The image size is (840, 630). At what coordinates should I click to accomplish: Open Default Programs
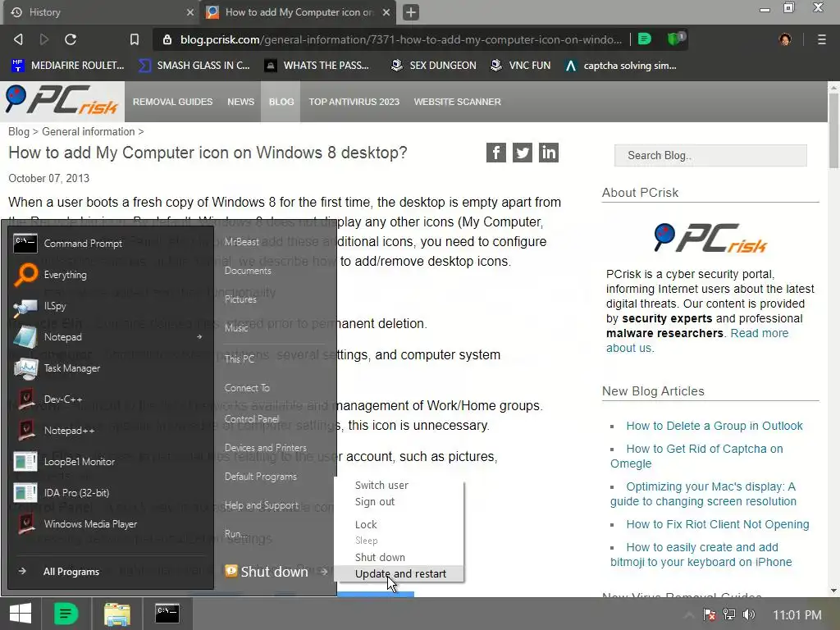pos(260,477)
